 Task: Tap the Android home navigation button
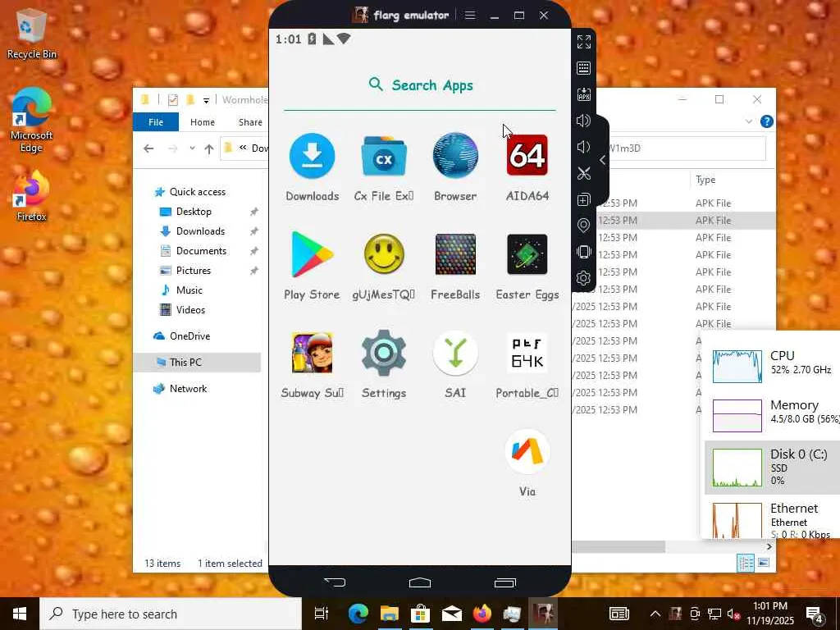(x=420, y=582)
